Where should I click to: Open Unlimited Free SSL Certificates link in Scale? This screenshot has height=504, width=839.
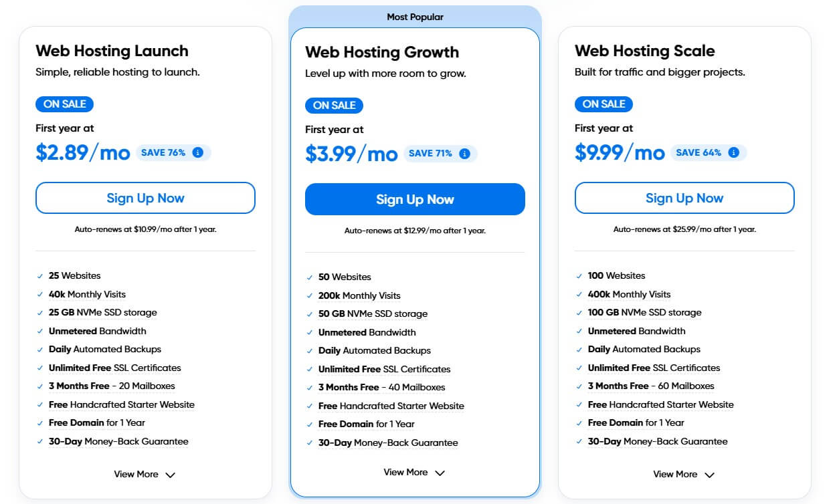pos(654,367)
